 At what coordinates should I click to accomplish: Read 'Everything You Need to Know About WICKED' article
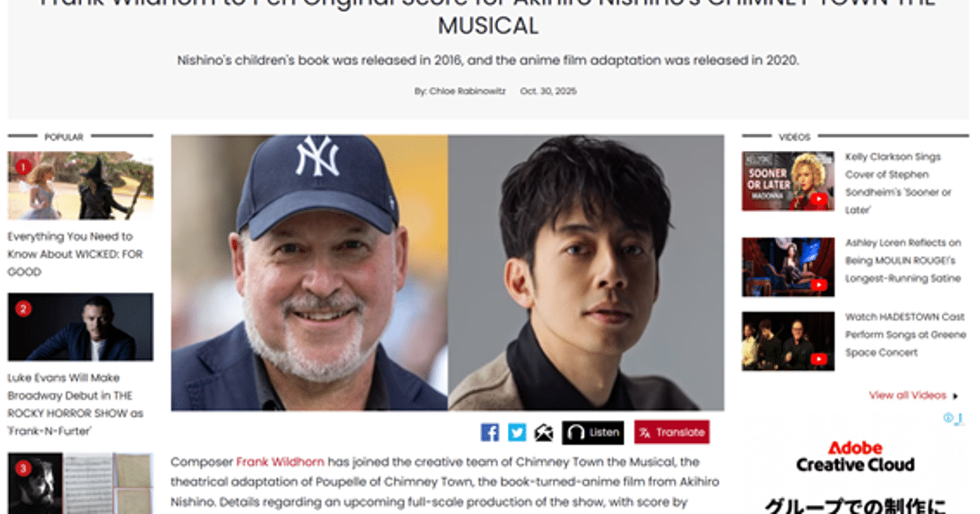point(75,254)
